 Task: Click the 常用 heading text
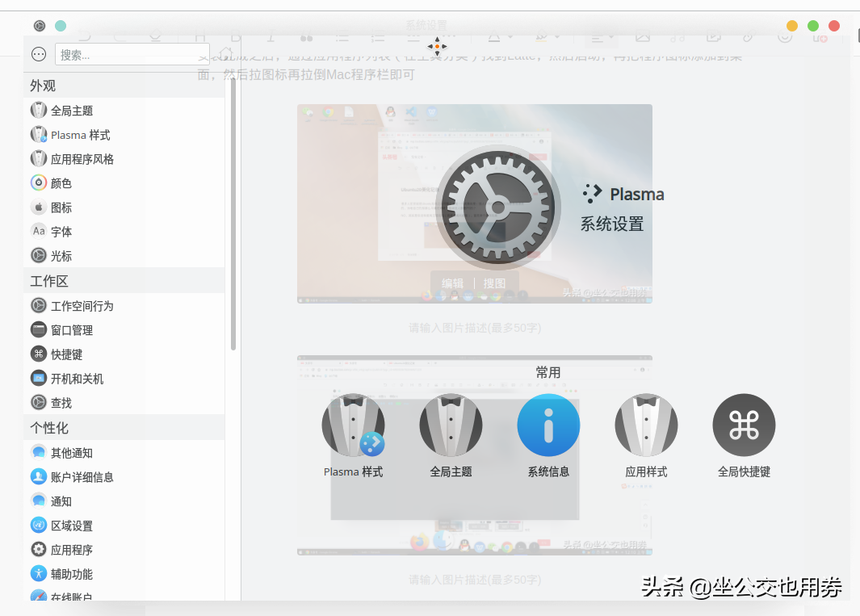click(548, 372)
